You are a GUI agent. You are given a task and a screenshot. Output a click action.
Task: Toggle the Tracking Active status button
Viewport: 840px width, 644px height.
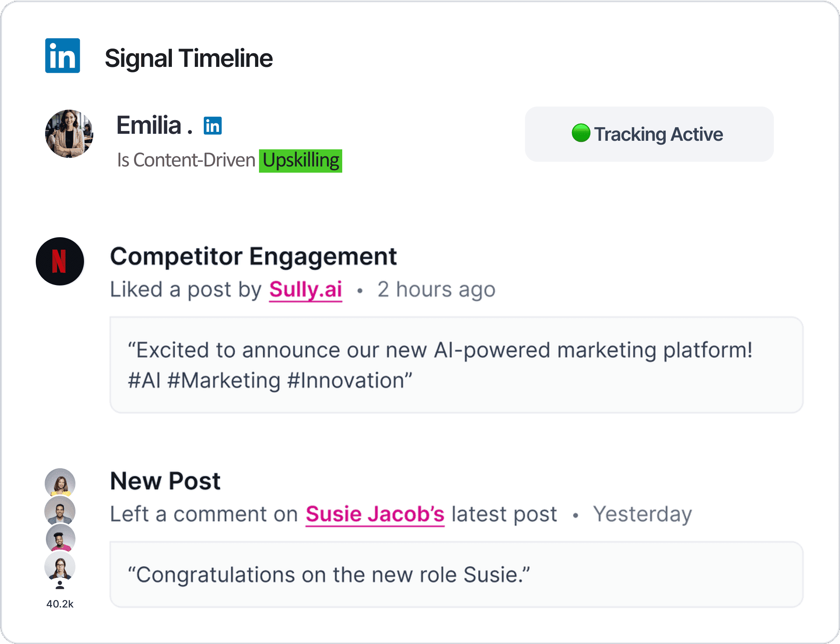coord(649,134)
